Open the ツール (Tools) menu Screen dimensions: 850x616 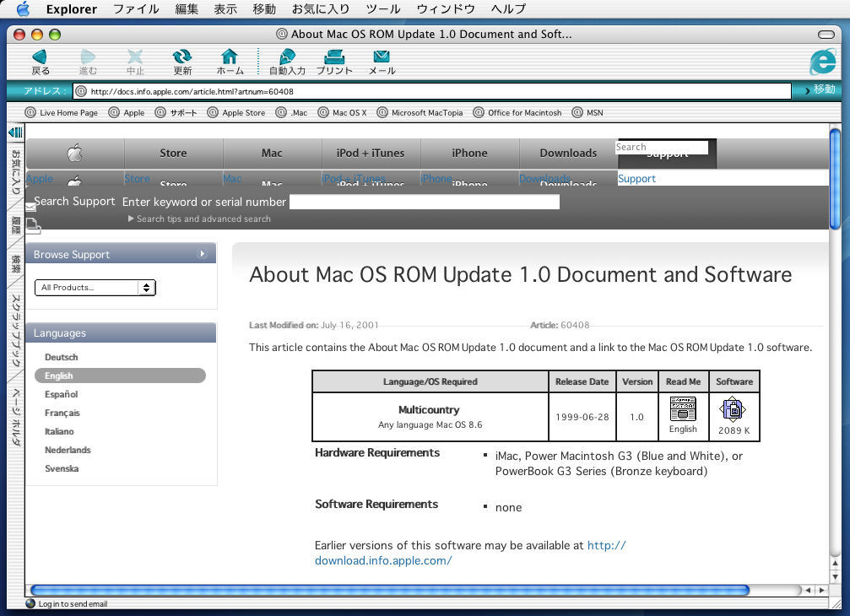(x=382, y=8)
